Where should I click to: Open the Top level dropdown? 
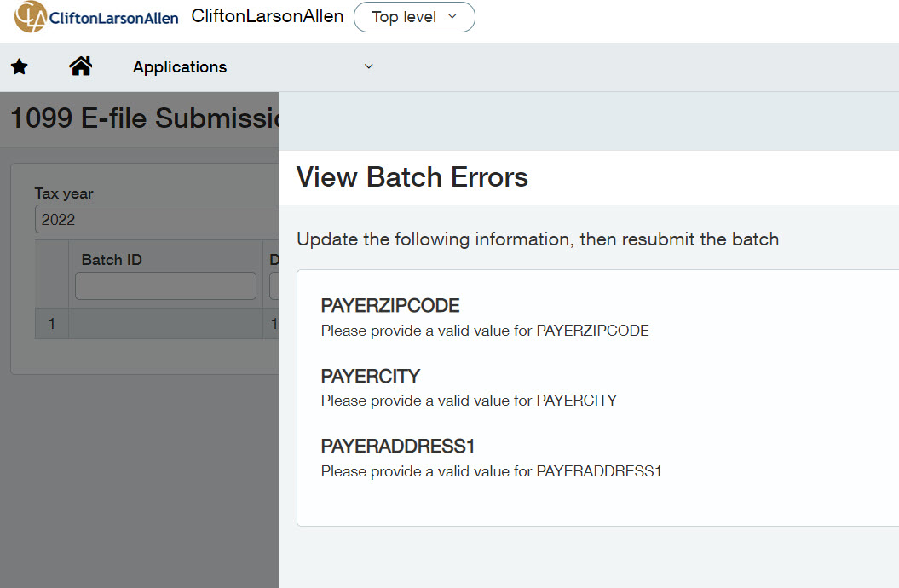(x=414, y=17)
